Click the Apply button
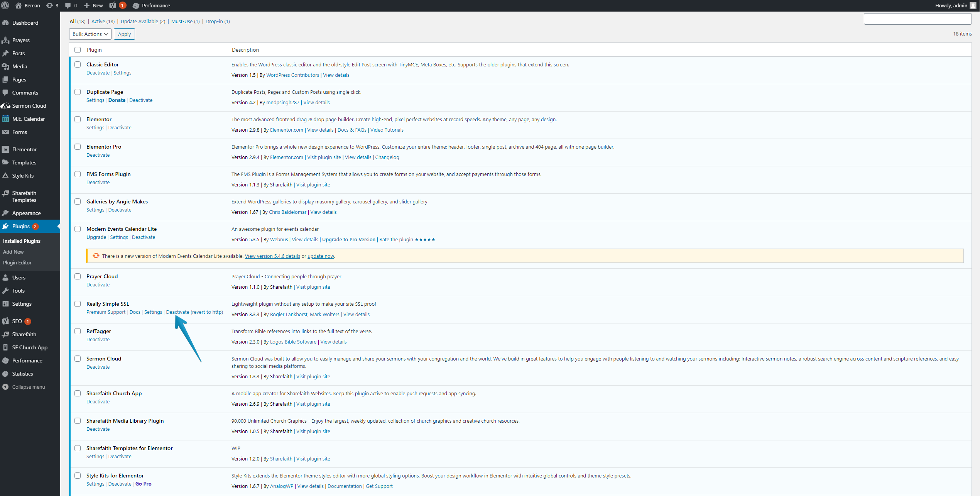 (x=124, y=34)
